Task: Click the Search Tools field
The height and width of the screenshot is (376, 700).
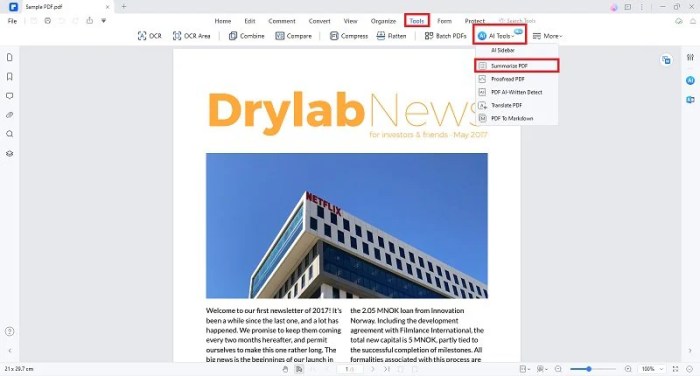Action: (518, 21)
